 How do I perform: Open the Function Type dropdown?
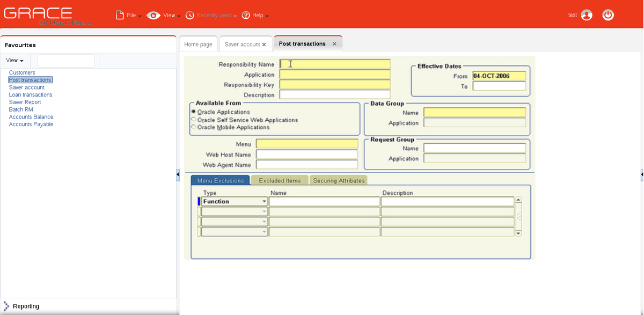click(x=265, y=201)
